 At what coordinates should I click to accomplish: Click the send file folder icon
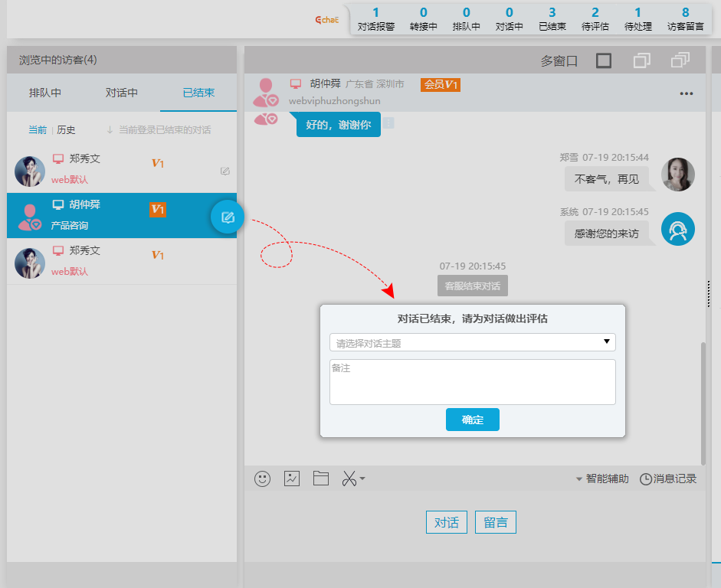pyautogui.click(x=321, y=479)
